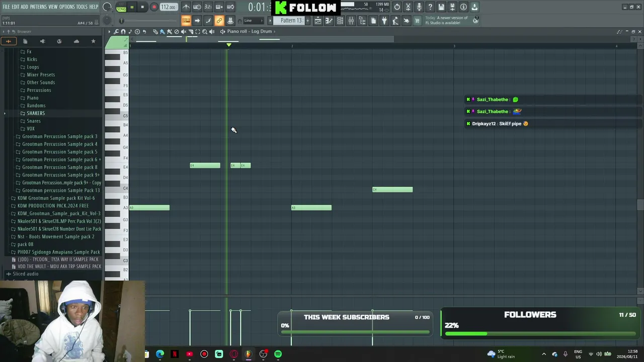Open the Snares folder

34,121
